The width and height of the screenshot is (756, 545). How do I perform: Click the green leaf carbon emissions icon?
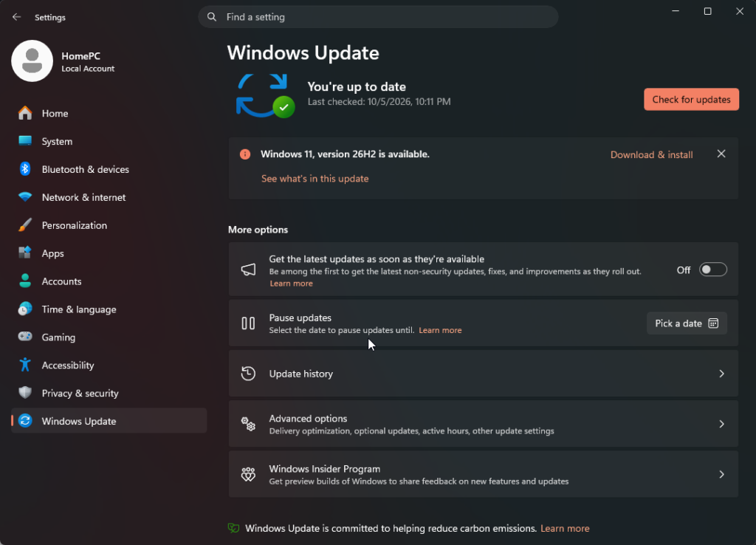click(234, 528)
